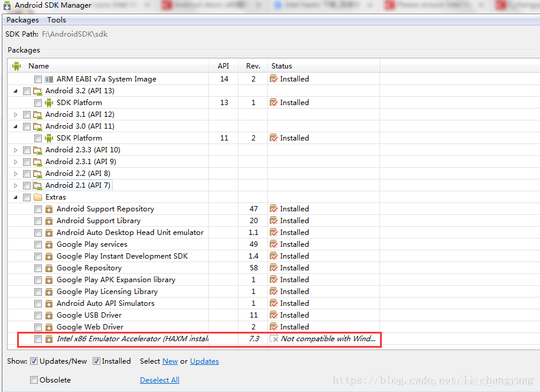Expand the Android 2.2 (API 8) node
Image resolution: width=540 pixels, height=392 pixels.
pyautogui.click(x=15, y=173)
